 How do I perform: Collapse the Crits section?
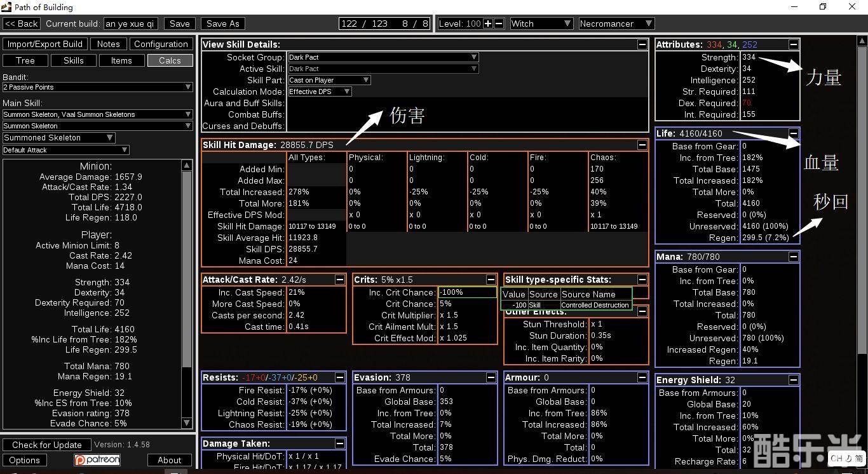point(491,280)
